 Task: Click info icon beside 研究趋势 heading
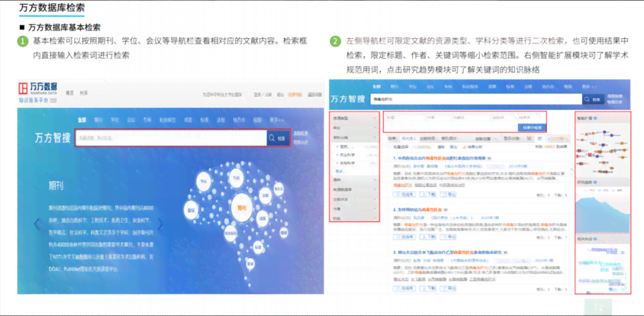[596, 182]
